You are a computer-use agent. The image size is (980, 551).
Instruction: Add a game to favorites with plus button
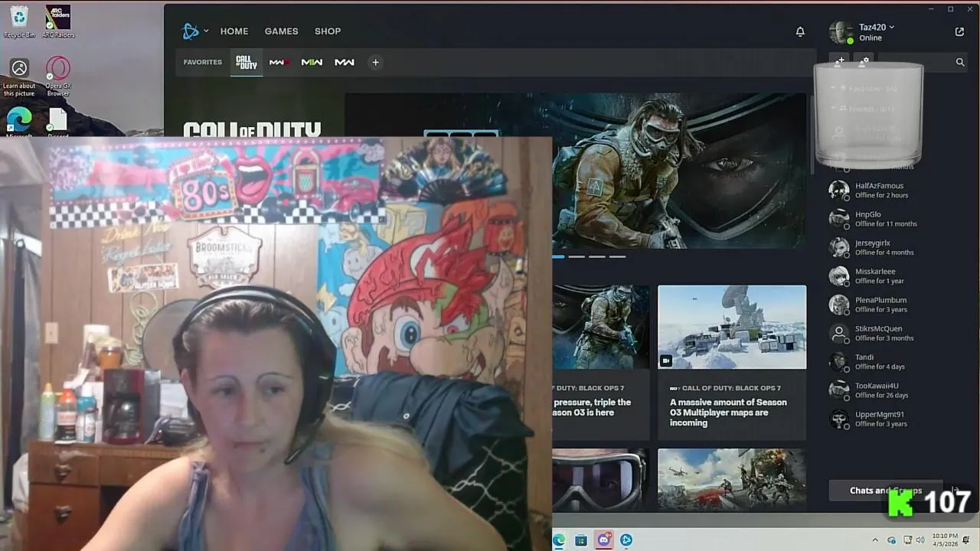[x=375, y=62]
